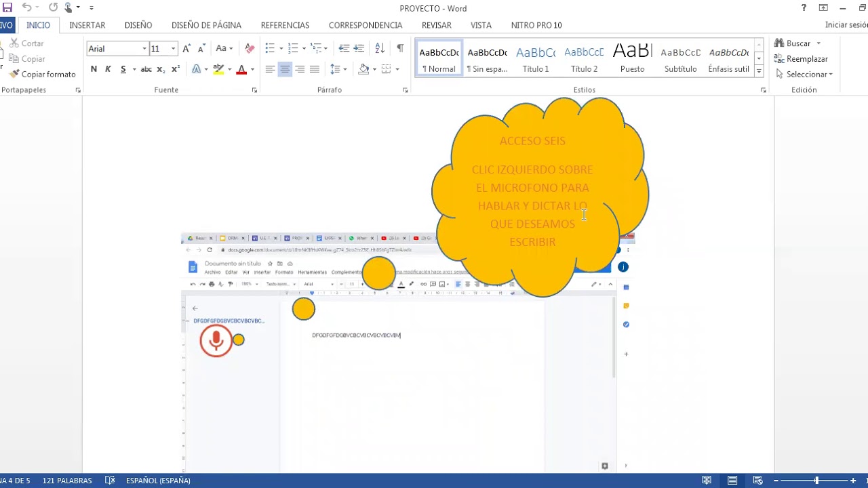Image resolution: width=868 pixels, height=488 pixels.
Task: Open the NITRO PRO 10 tab
Action: click(536, 25)
